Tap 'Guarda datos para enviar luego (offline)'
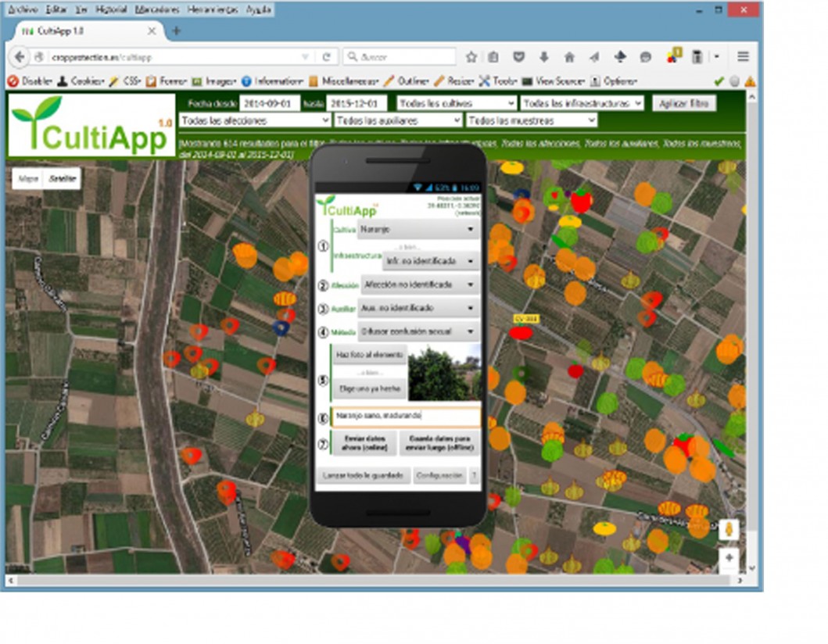This screenshot has width=828, height=644. (439, 443)
